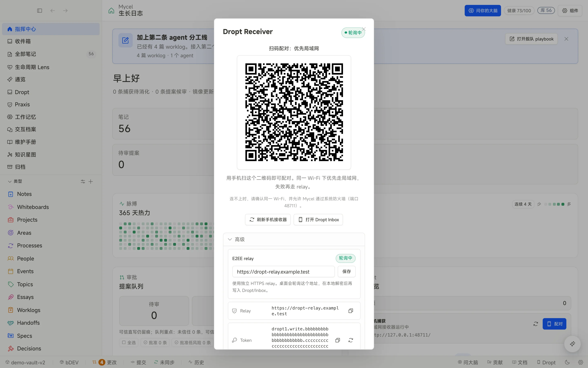Select Projects type
The image size is (588, 368).
tap(51, 220)
